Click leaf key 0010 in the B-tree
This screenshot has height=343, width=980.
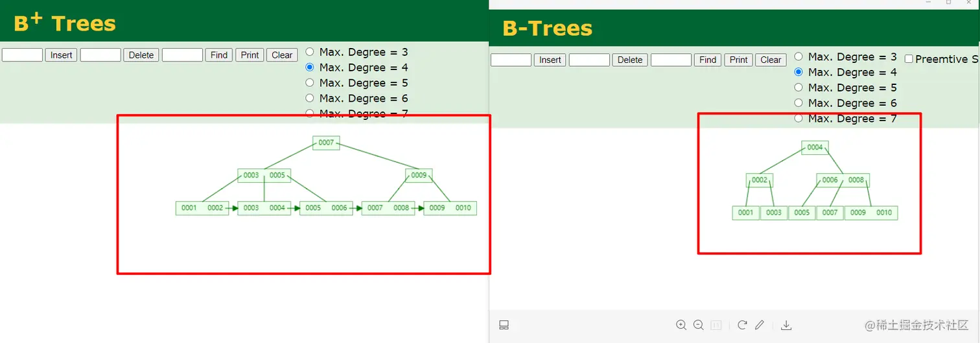click(x=884, y=213)
